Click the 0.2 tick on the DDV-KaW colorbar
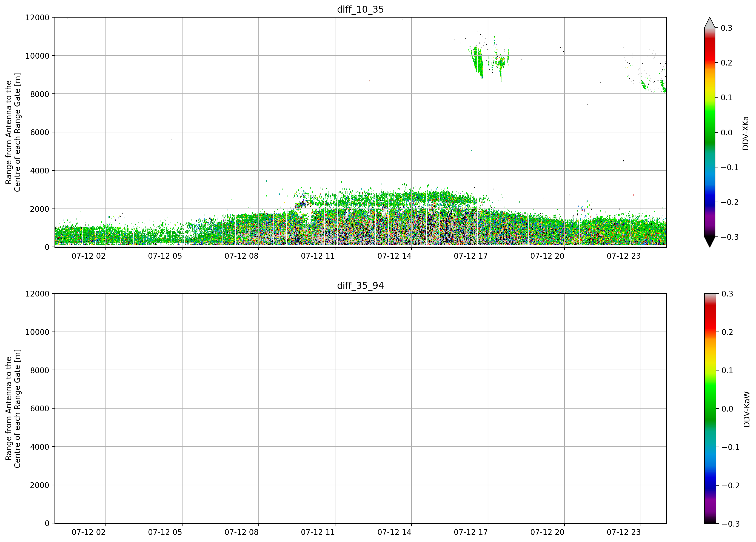756x542 pixels. 727,332
